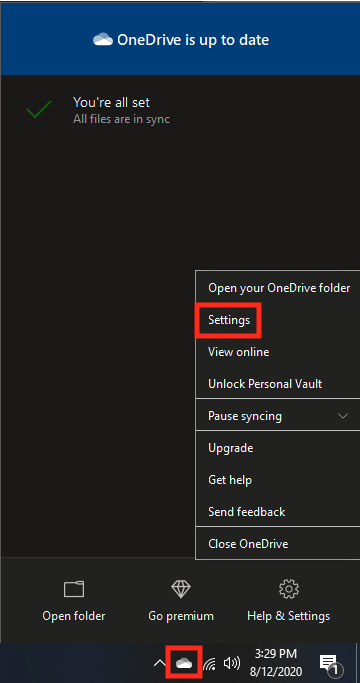Image resolution: width=360 pixels, height=683 pixels.
Task: Click the OneDrive cloud logo in header
Action: pos(103,40)
